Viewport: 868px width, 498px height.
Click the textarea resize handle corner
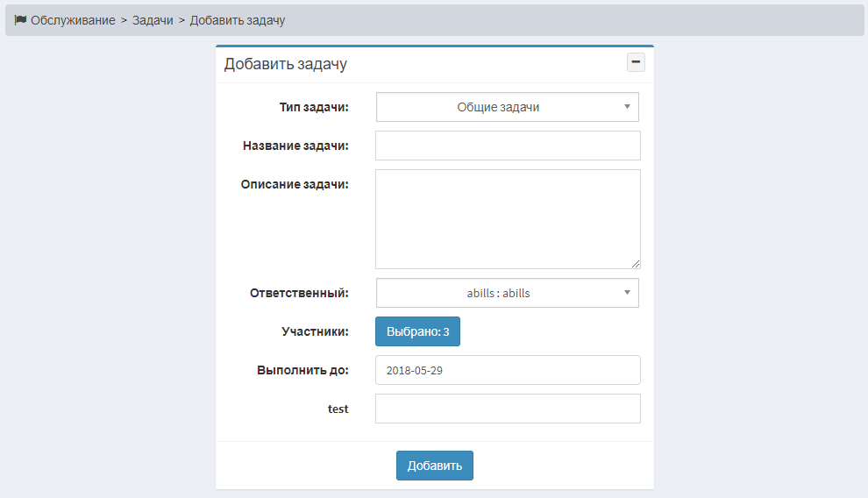[x=636, y=264]
